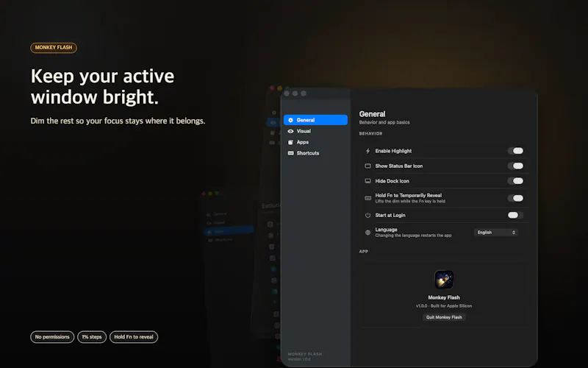Click the globe icon beside Language

[368, 233]
